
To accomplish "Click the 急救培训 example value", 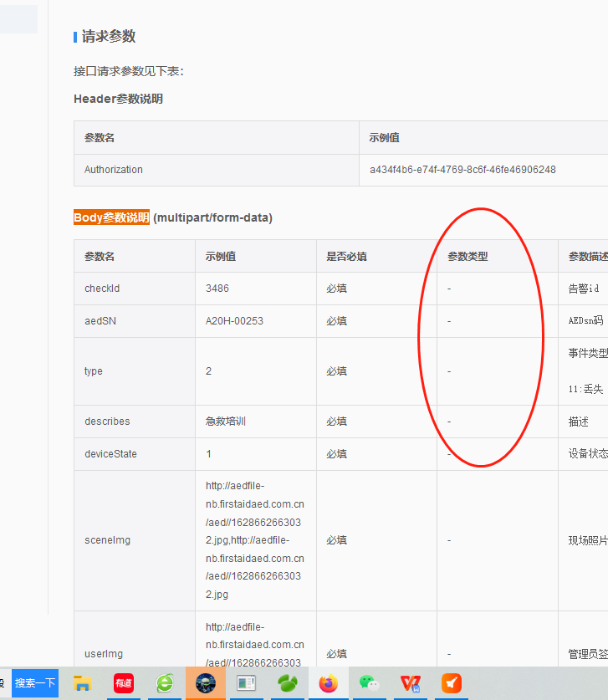I will [226, 422].
